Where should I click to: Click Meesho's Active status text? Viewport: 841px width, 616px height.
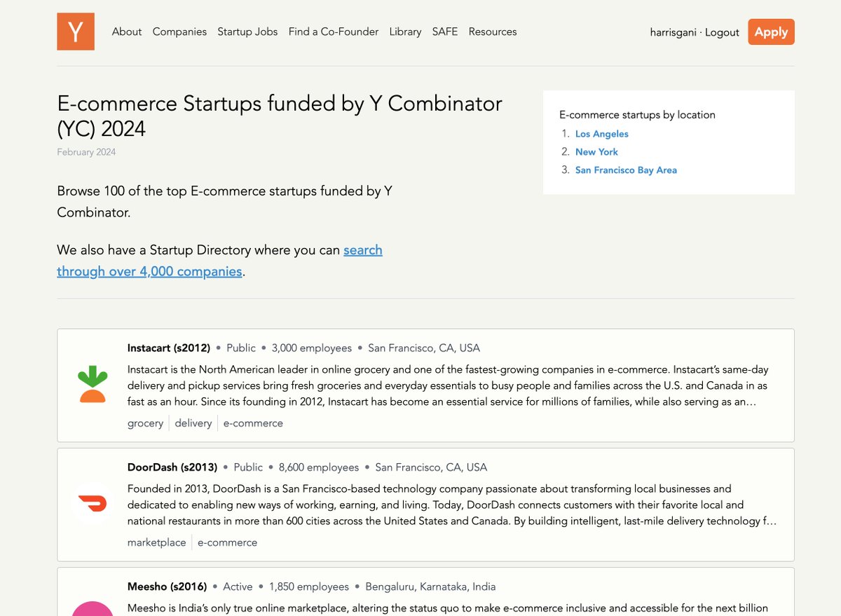point(238,587)
